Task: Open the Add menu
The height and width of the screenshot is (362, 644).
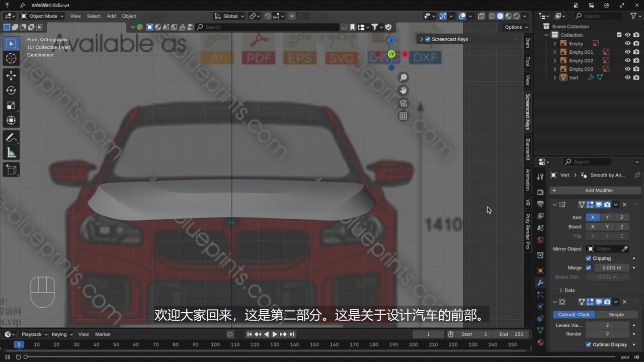Action: (111, 16)
